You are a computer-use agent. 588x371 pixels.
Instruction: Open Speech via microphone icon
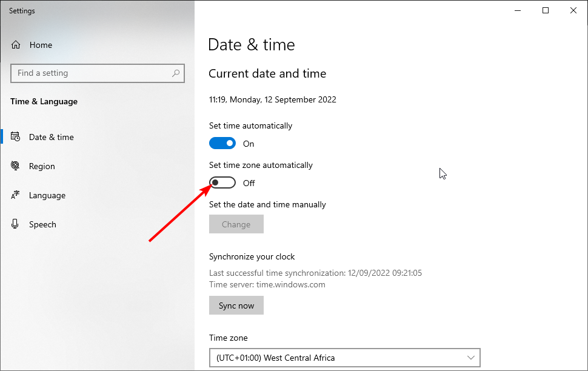[x=15, y=224]
